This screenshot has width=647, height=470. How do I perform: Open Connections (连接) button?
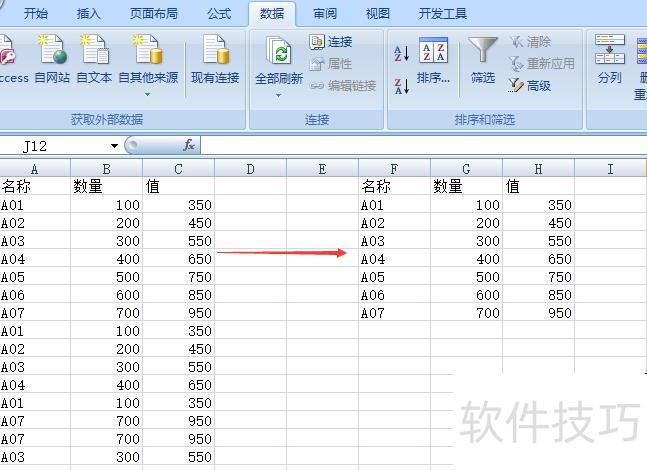pyautogui.click(x=331, y=42)
